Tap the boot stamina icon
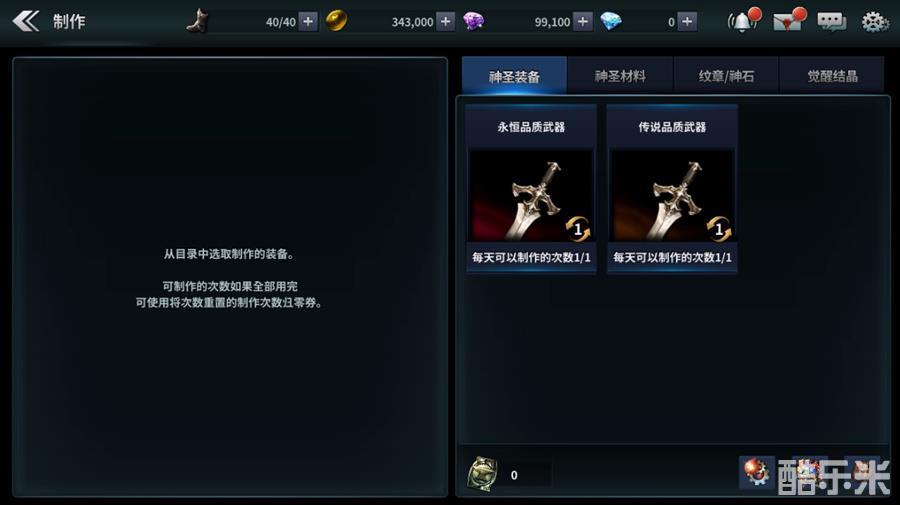The width and height of the screenshot is (900, 505). point(199,21)
